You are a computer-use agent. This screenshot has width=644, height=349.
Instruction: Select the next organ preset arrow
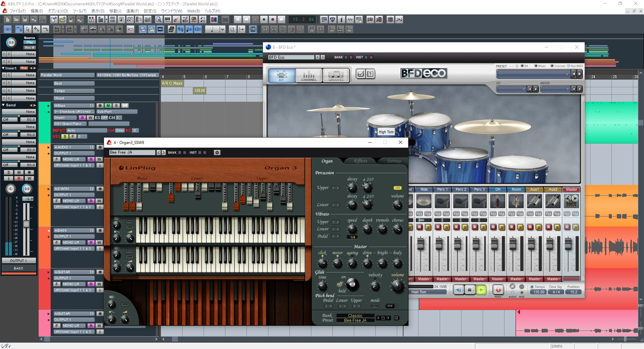388,318
